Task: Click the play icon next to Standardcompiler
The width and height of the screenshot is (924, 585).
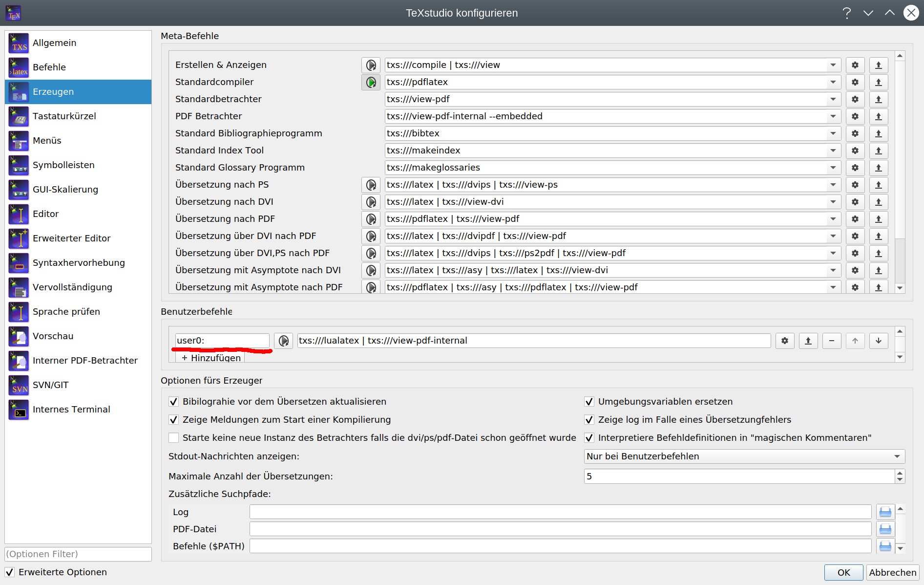Action: tap(371, 82)
